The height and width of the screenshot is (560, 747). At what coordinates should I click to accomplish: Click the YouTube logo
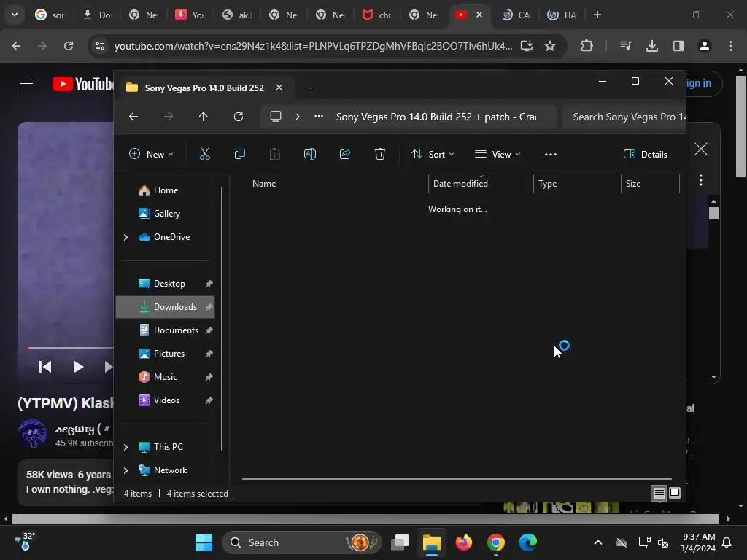[x=82, y=84]
